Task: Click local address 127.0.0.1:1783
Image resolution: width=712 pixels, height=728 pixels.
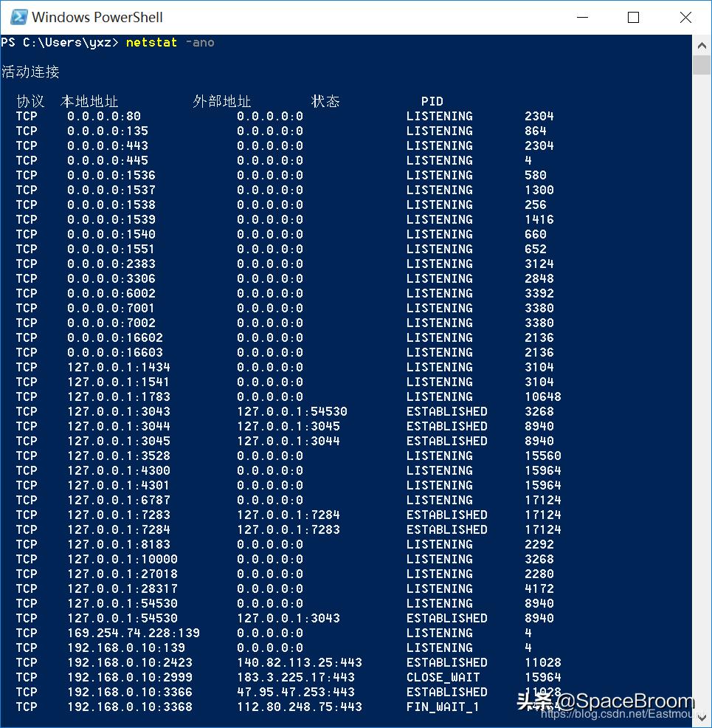Action: (x=119, y=397)
